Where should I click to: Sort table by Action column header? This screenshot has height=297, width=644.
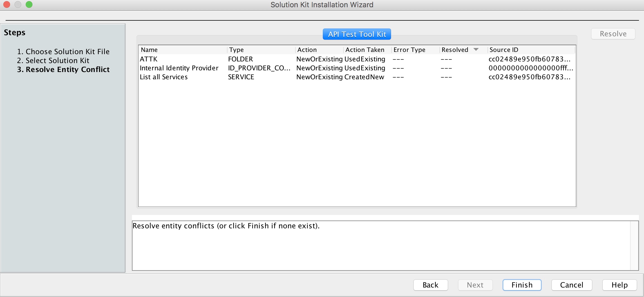[x=319, y=50]
